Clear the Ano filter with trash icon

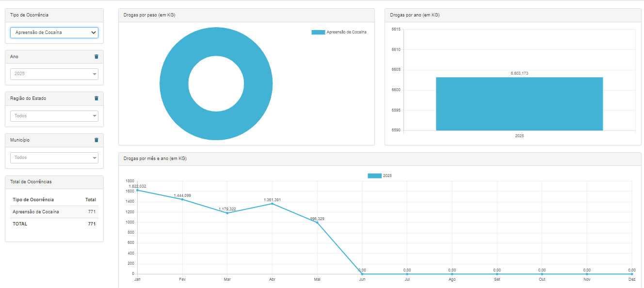96,57
